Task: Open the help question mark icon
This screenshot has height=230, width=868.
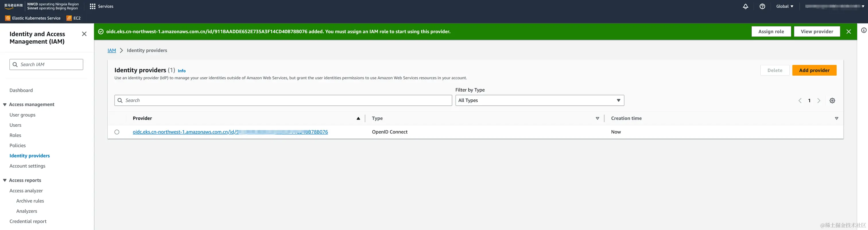Action: point(762,6)
